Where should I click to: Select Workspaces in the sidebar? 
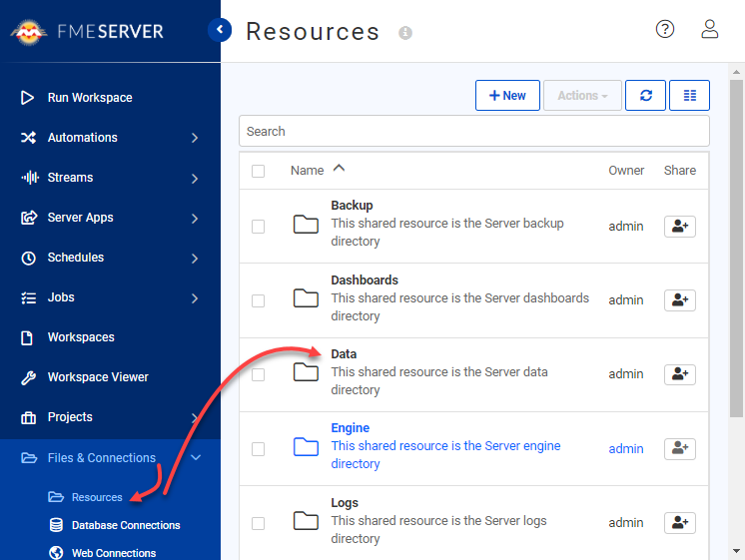tap(81, 337)
